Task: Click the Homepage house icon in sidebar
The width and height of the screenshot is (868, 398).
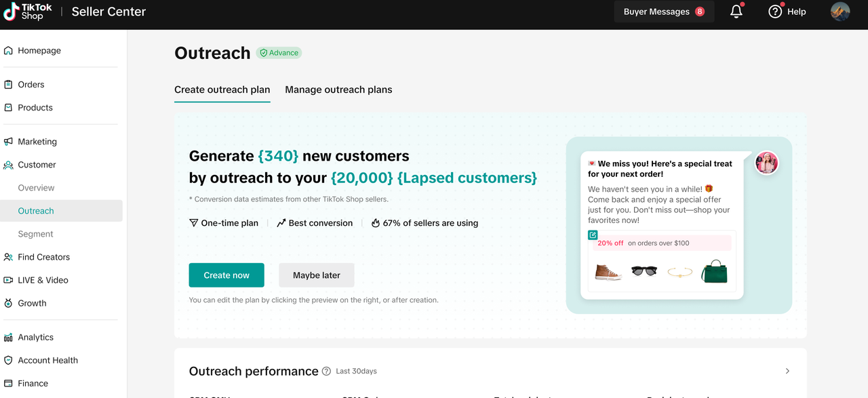Action: [x=8, y=50]
